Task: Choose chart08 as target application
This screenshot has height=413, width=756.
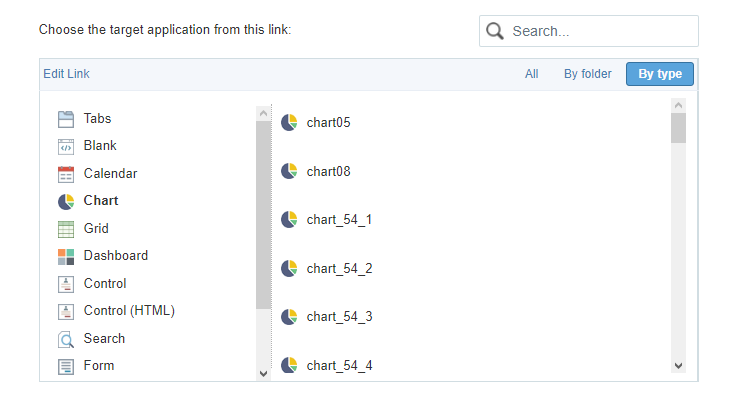Action: click(328, 171)
